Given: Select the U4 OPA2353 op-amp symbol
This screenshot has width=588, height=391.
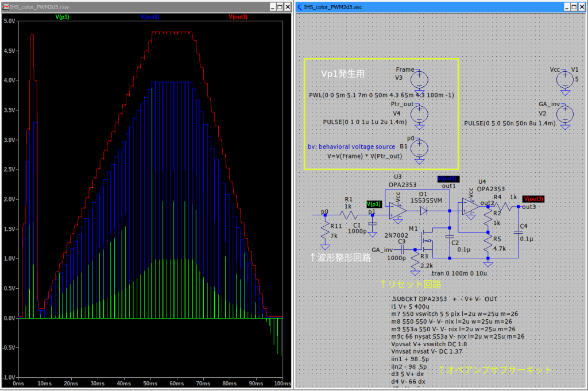Looking at the screenshot, I should coord(471,207).
